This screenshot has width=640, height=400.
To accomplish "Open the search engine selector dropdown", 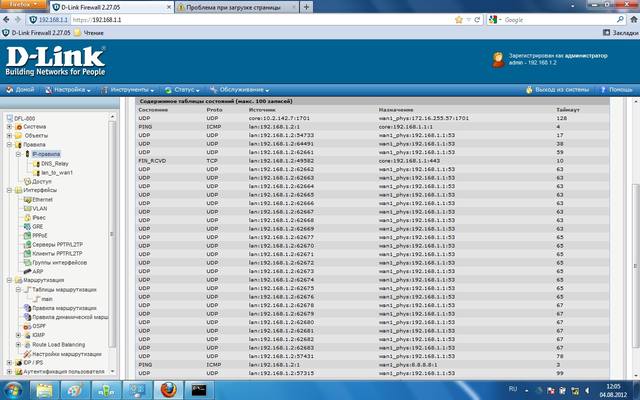I will [x=495, y=20].
